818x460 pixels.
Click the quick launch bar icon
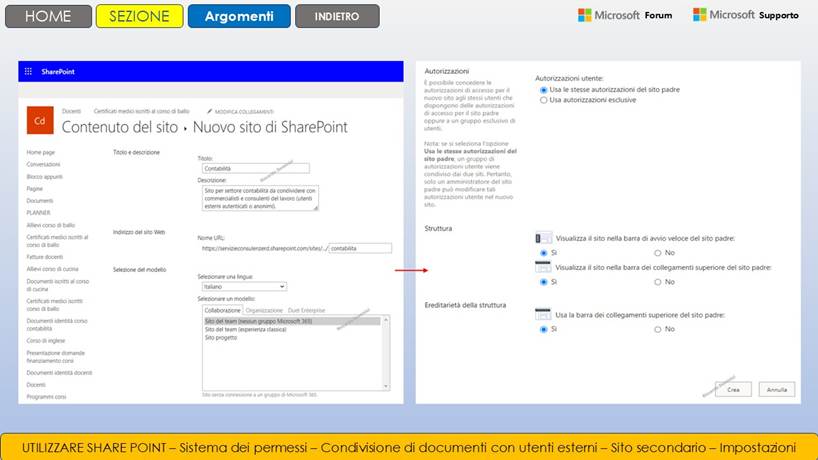pos(543,238)
